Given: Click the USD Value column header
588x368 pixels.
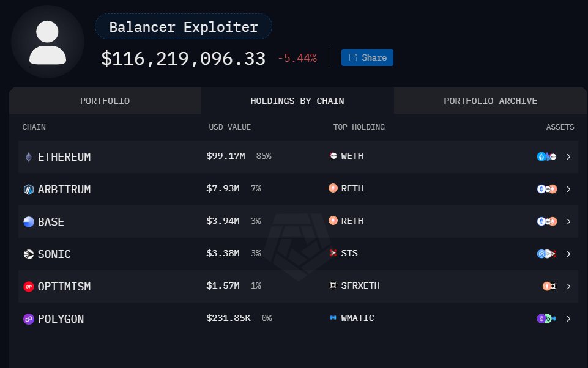Looking at the screenshot, I should coord(229,127).
